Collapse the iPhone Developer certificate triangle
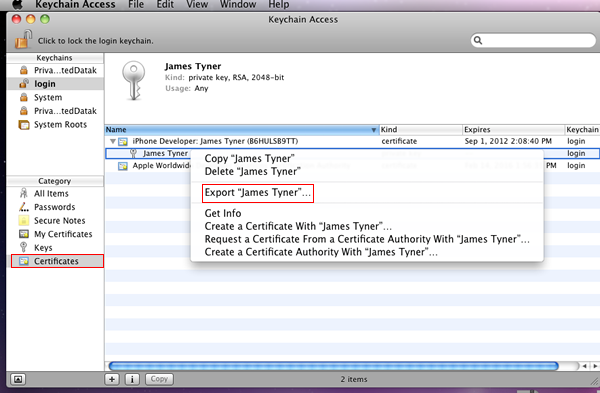600x393 pixels. point(112,141)
